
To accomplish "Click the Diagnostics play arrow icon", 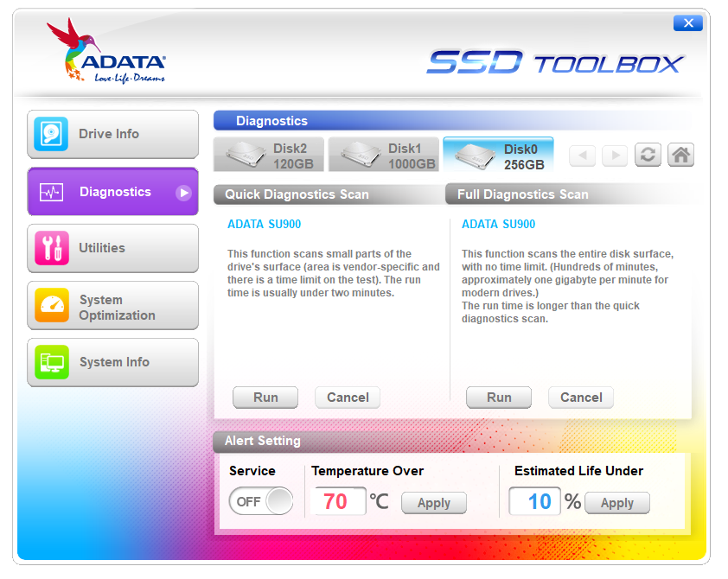I will point(184,193).
